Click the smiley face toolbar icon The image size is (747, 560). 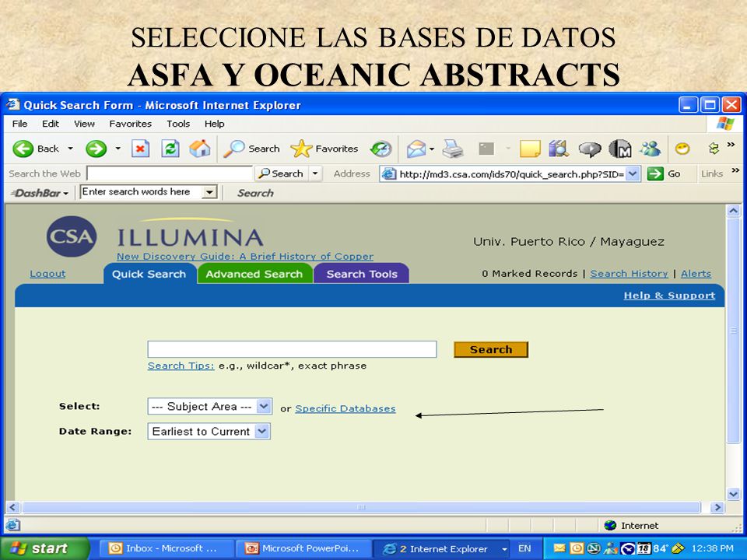coord(682,149)
